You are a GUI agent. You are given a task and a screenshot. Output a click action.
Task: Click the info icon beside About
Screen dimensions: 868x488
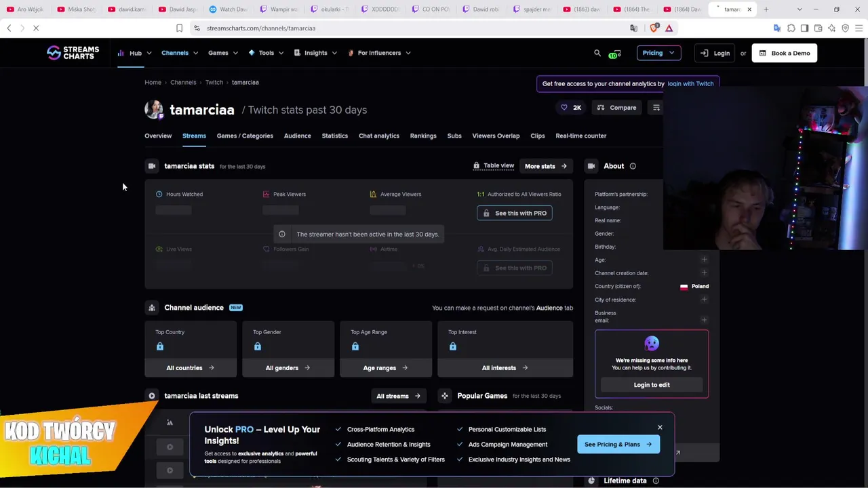point(633,166)
